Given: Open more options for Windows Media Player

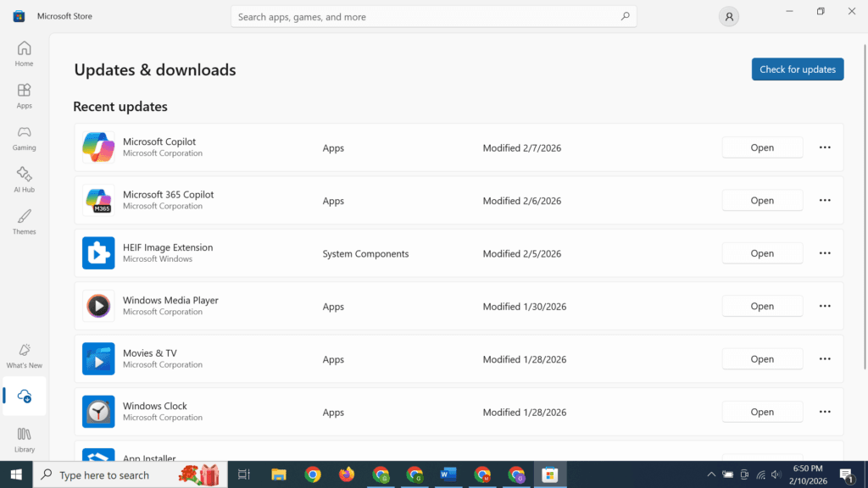Looking at the screenshot, I should 824,306.
